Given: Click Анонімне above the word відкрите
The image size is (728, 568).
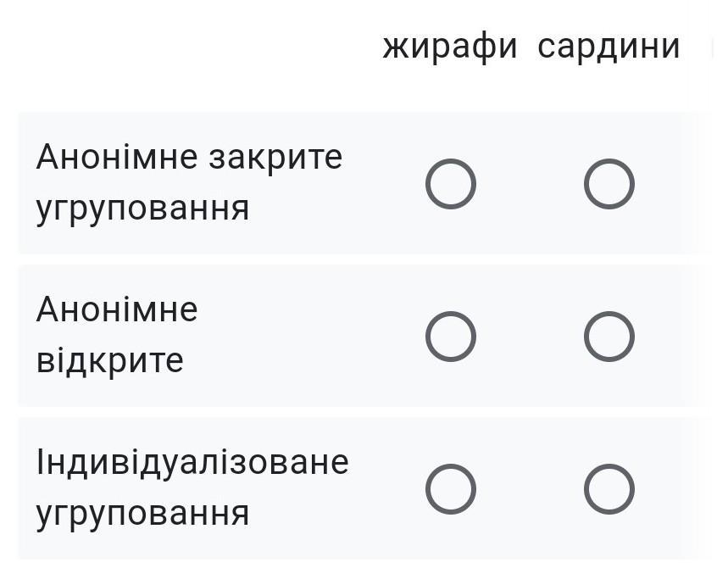Looking at the screenshot, I should [117, 309].
